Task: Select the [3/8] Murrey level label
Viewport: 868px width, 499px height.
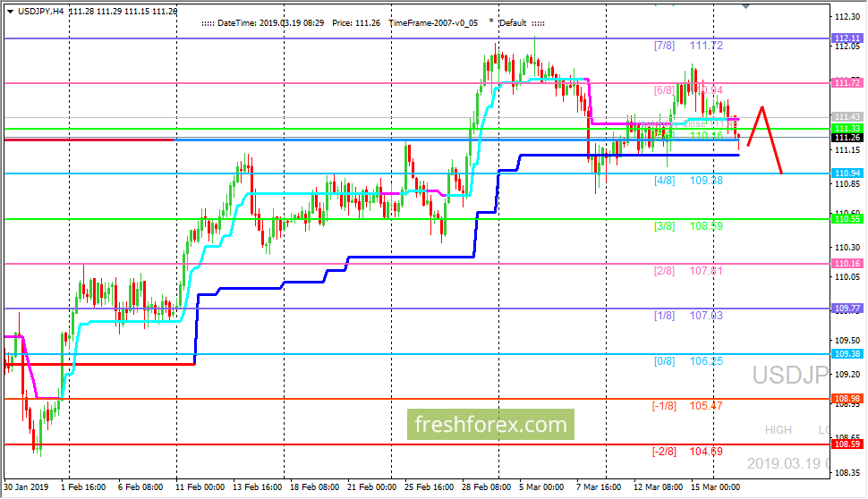Action: tap(664, 225)
